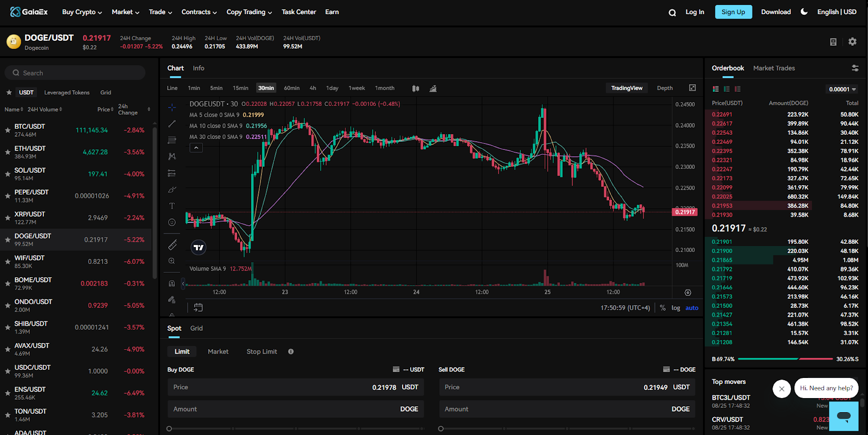868x435 pixels.
Task: Toggle dark mode moon icon
Action: [804, 12]
